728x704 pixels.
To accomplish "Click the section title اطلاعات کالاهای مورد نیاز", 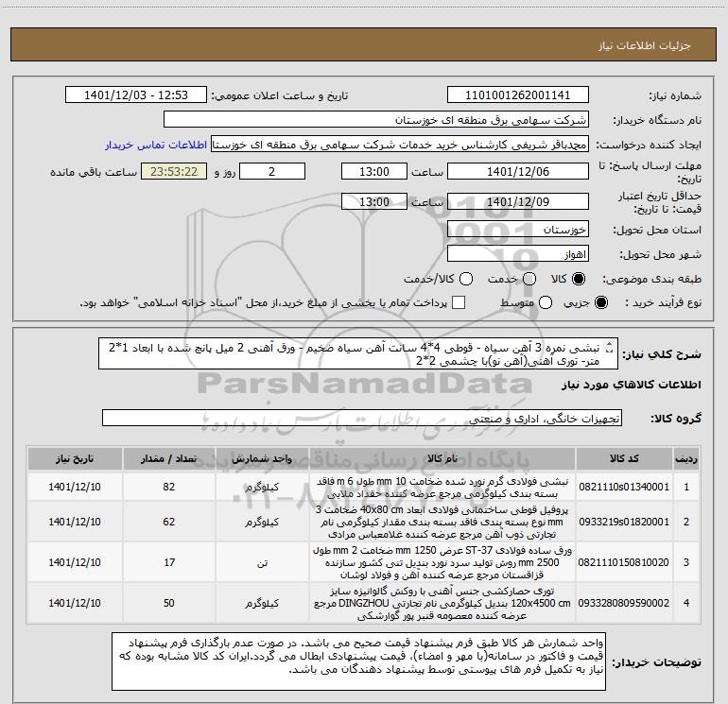I will [x=631, y=385].
